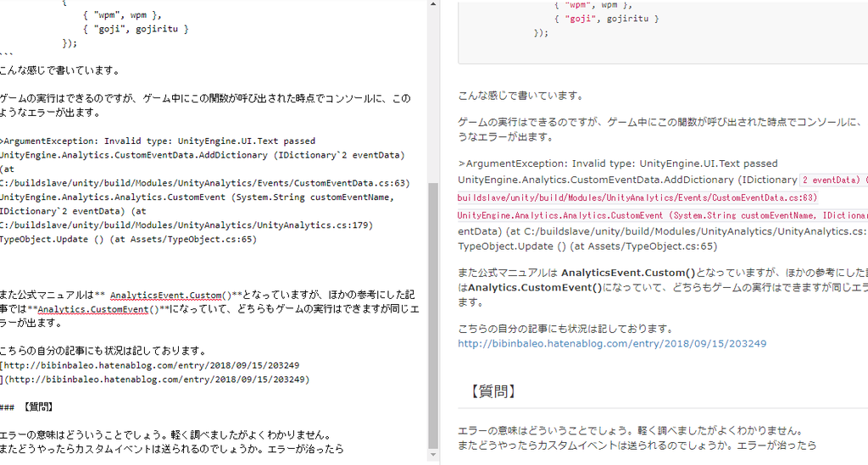Click the 【質問】 heading in preview
Viewport: 868px width, 465px height.
[x=492, y=391]
